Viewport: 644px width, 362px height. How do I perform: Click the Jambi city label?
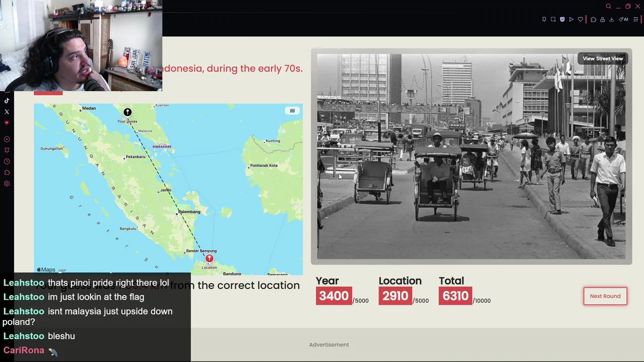(x=166, y=190)
